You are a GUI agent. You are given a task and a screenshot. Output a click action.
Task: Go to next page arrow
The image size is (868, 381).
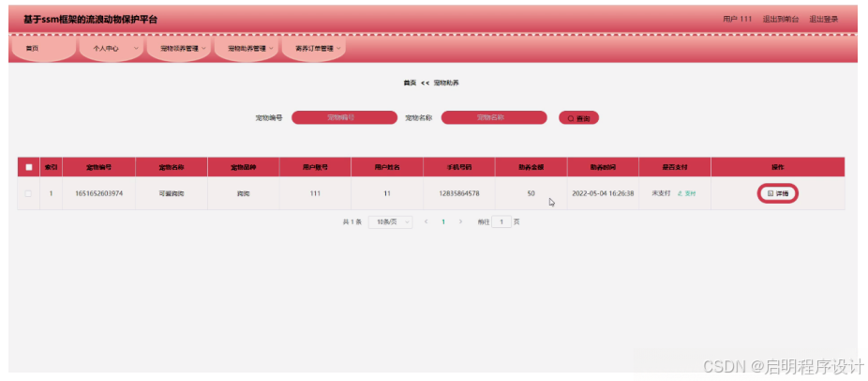tap(460, 221)
